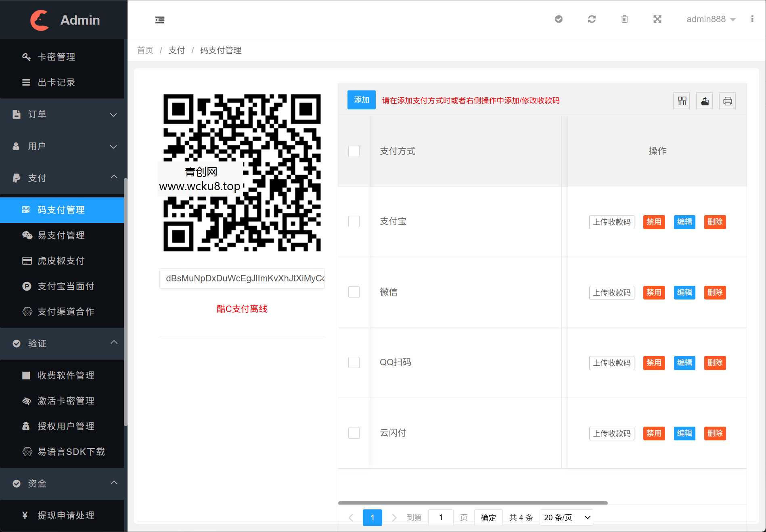
Task: Expand the 订单 sidebar menu
Action: point(63,114)
